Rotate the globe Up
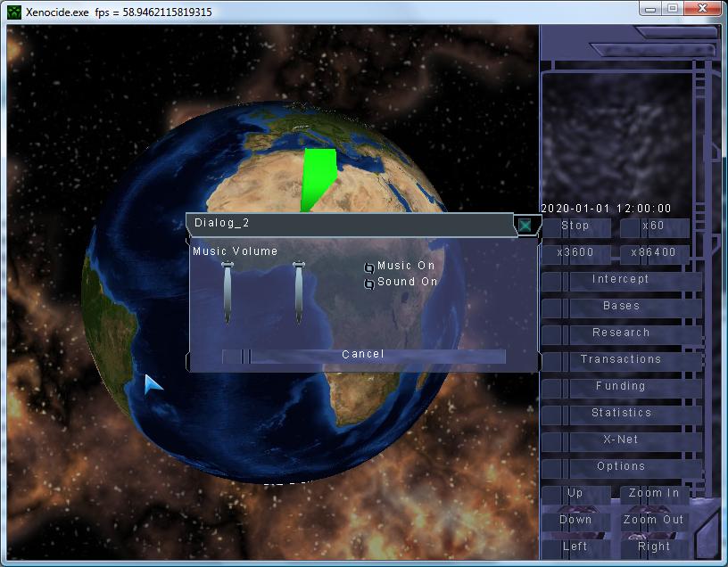Viewport: 728px width, 567px height. click(x=575, y=494)
